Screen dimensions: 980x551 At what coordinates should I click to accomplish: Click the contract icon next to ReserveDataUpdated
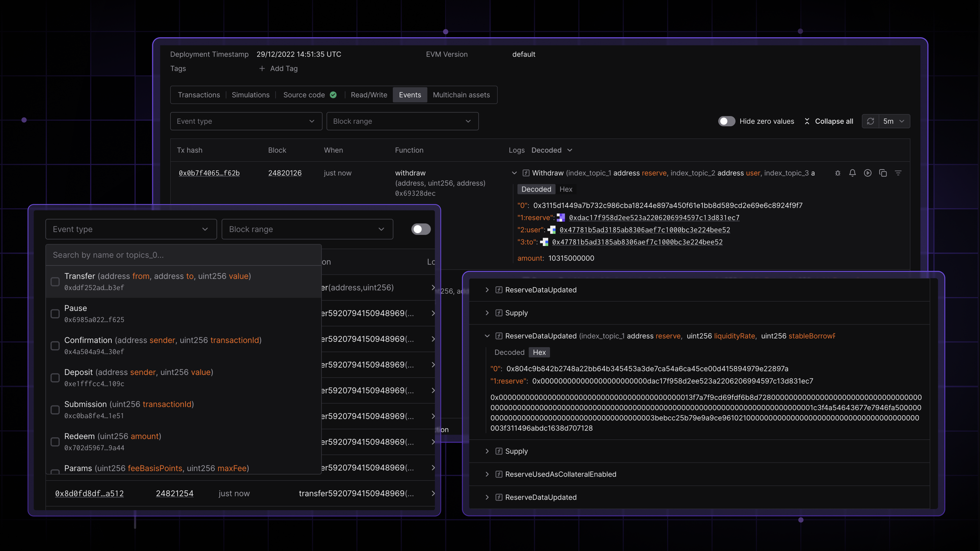click(498, 289)
